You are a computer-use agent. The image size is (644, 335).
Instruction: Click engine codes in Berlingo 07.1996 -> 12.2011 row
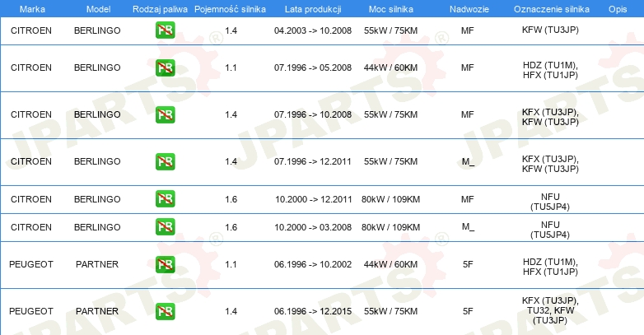pos(550,164)
